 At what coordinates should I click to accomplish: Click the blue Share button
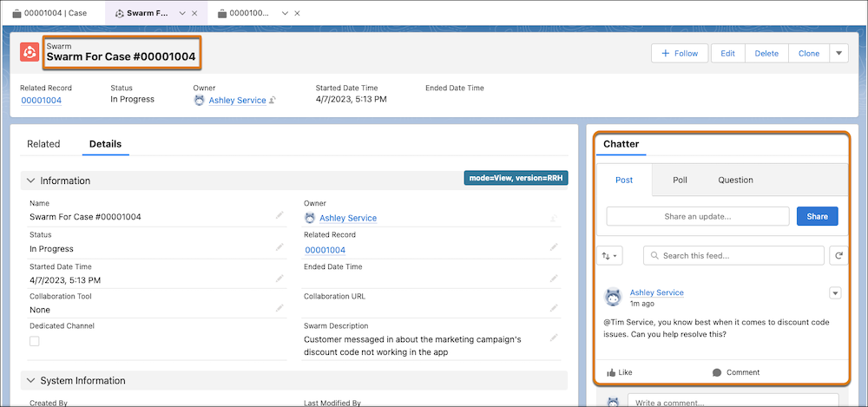tap(817, 216)
